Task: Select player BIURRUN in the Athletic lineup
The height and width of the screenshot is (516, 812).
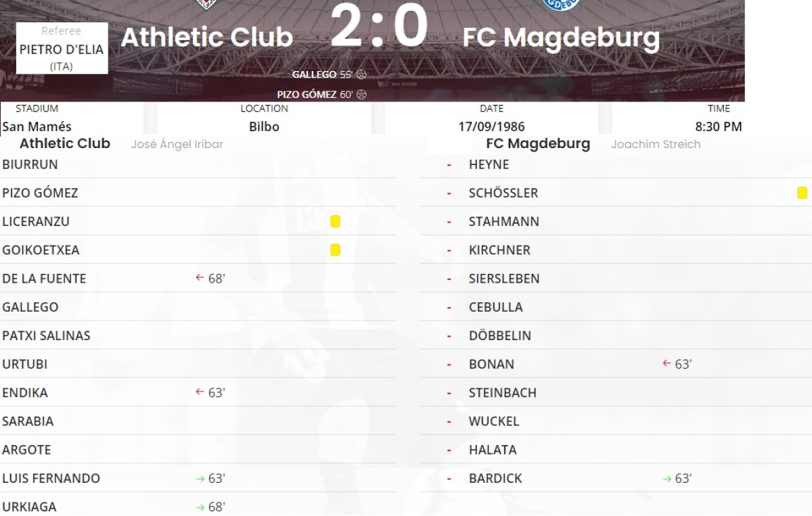Action: click(30, 164)
